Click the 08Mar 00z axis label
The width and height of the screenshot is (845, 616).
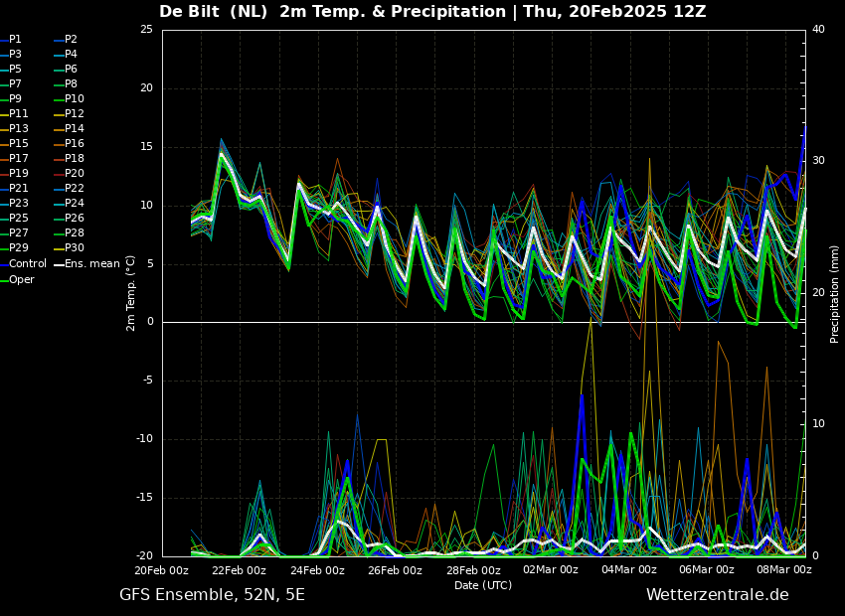[x=784, y=570]
